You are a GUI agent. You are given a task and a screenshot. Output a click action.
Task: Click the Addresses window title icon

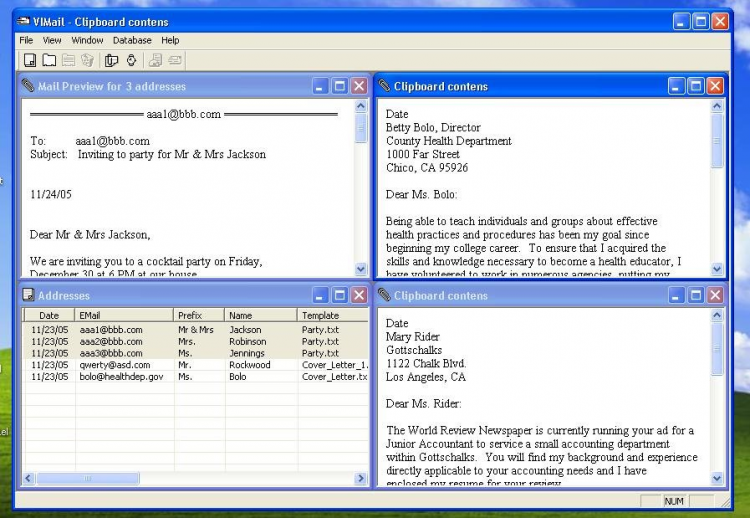pos(28,295)
